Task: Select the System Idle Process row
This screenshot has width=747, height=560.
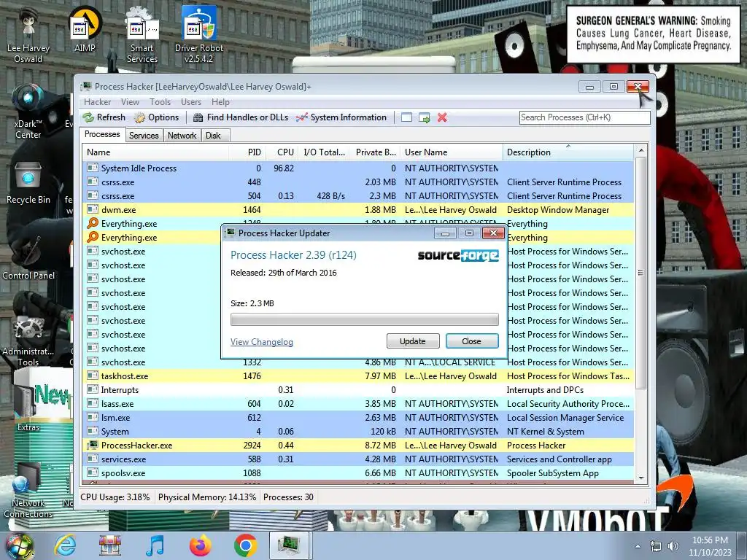Action: 359,168
